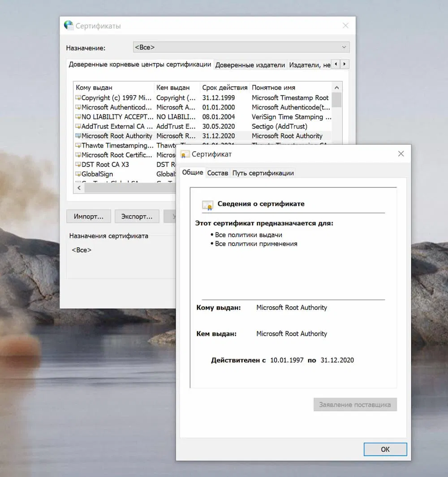Click the DST Root CA X3 certificate icon
This screenshot has width=448, height=477.
coord(78,164)
